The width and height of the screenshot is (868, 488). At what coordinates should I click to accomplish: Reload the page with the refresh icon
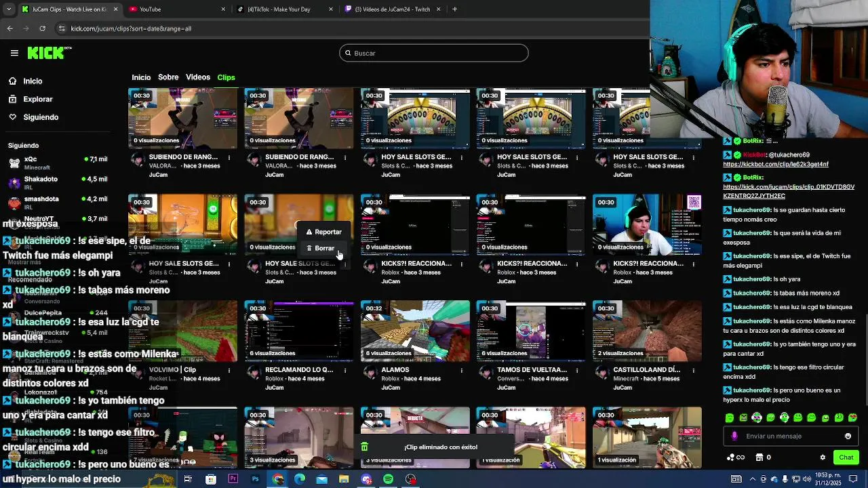coord(42,28)
